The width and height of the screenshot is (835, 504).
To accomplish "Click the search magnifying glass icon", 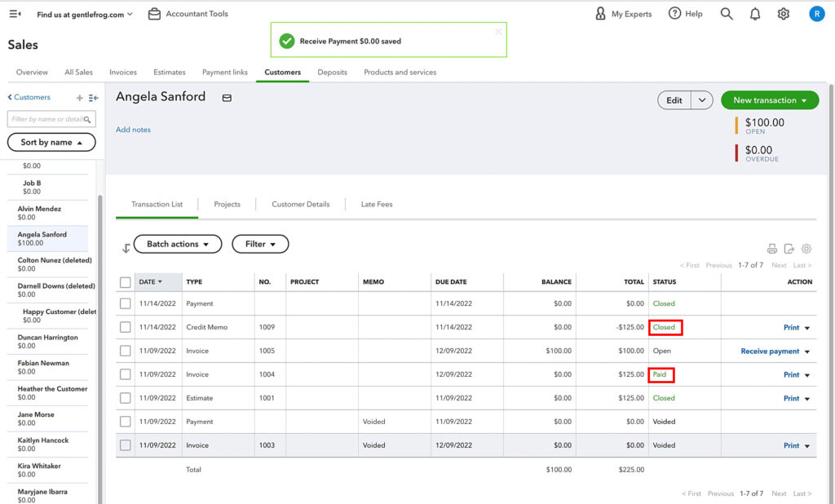I will [x=726, y=13].
